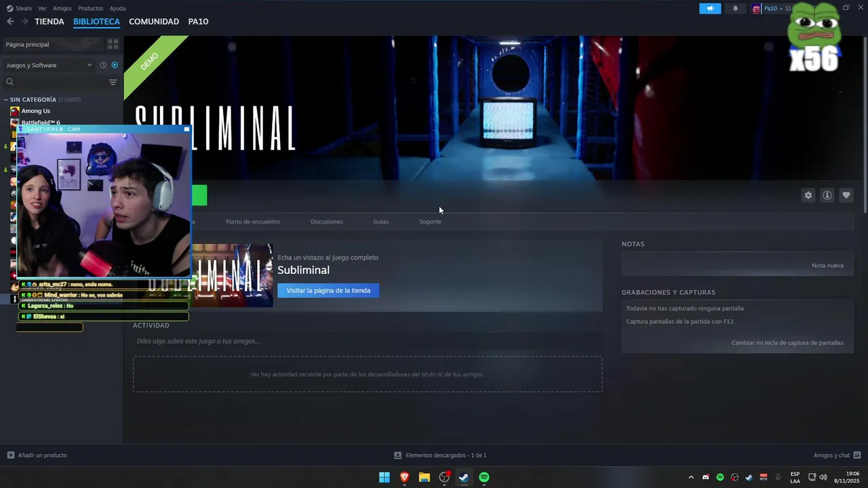Open OBS Studio from taskbar
Image resolution: width=868 pixels, height=488 pixels.
pos(444,477)
